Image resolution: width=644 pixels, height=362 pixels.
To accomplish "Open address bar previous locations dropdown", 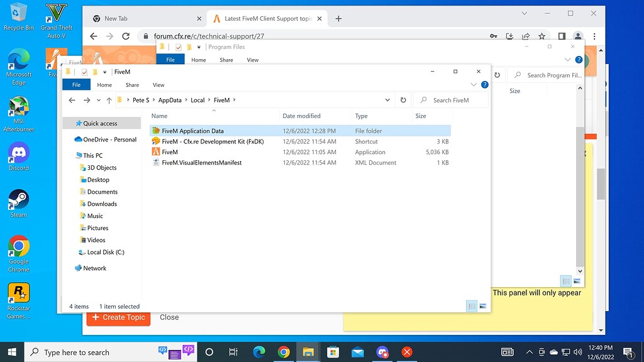I will pyautogui.click(x=387, y=100).
